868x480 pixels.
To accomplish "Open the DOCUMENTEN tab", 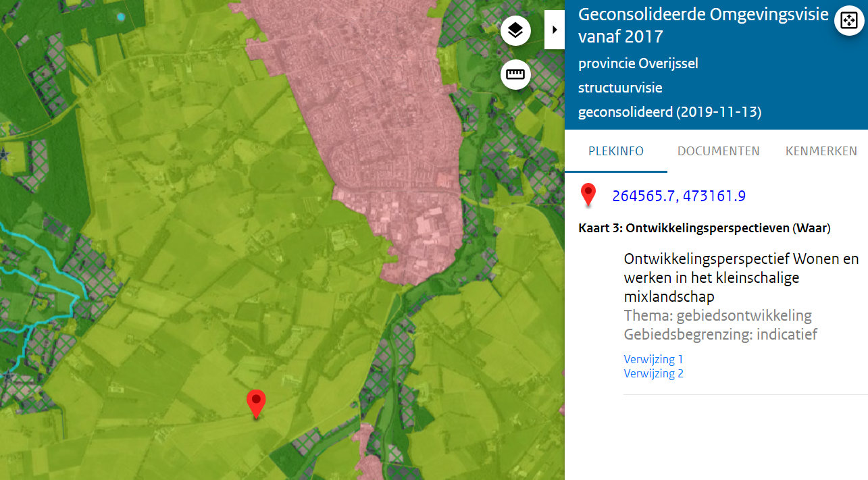I will pos(718,151).
